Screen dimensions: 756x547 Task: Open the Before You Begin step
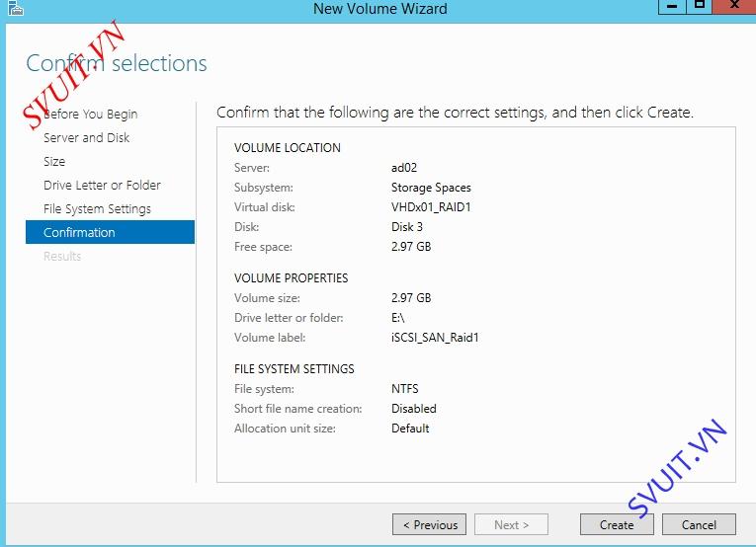pyautogui.click(x=90, y=115)
